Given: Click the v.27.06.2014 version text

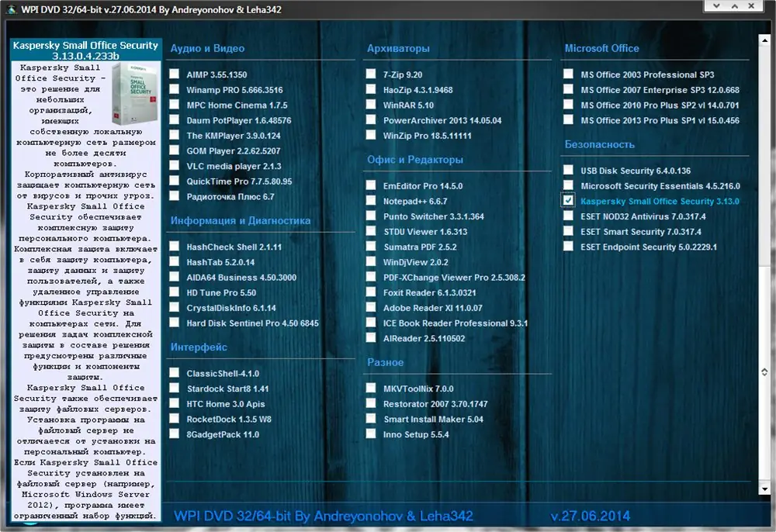Looking at the screenshot, I should click(591, 516).
